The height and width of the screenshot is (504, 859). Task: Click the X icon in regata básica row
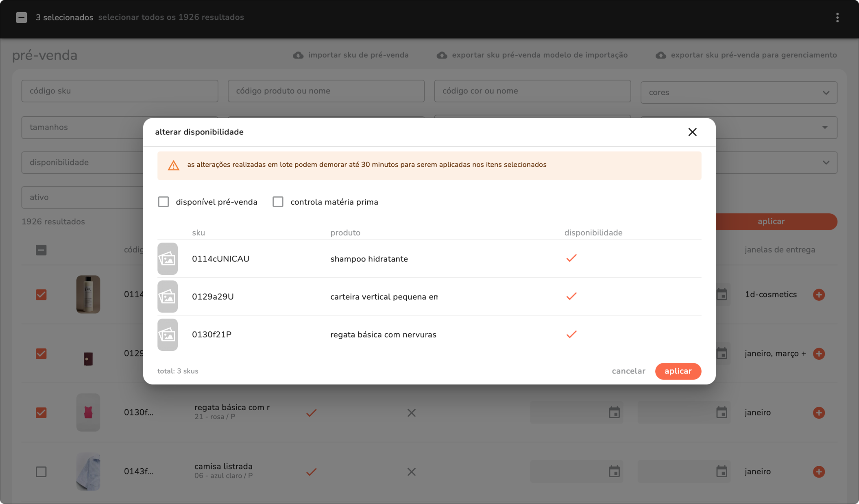[x=411, y=413]
